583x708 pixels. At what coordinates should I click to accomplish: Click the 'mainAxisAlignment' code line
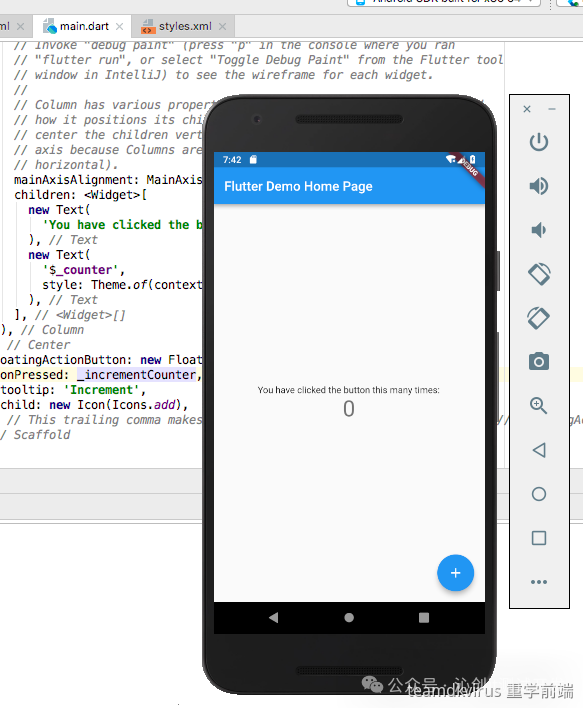tap(108, 180)
